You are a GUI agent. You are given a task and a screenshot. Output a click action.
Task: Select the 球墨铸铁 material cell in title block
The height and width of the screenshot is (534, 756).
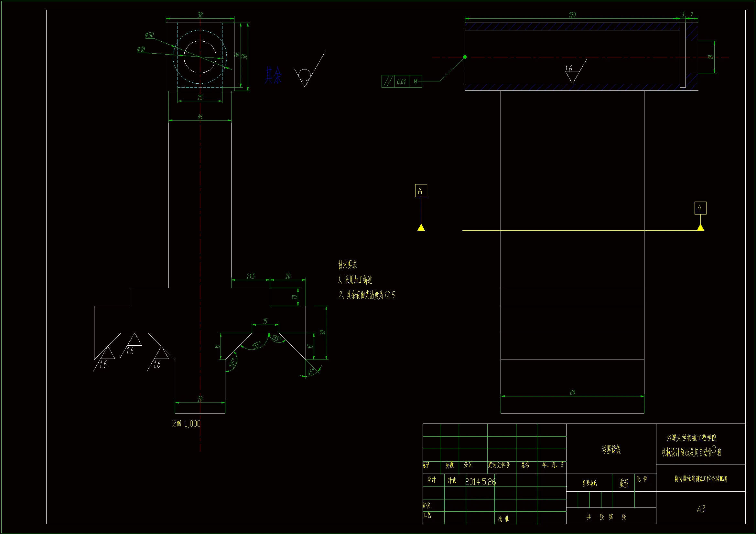tap(611, 449)
